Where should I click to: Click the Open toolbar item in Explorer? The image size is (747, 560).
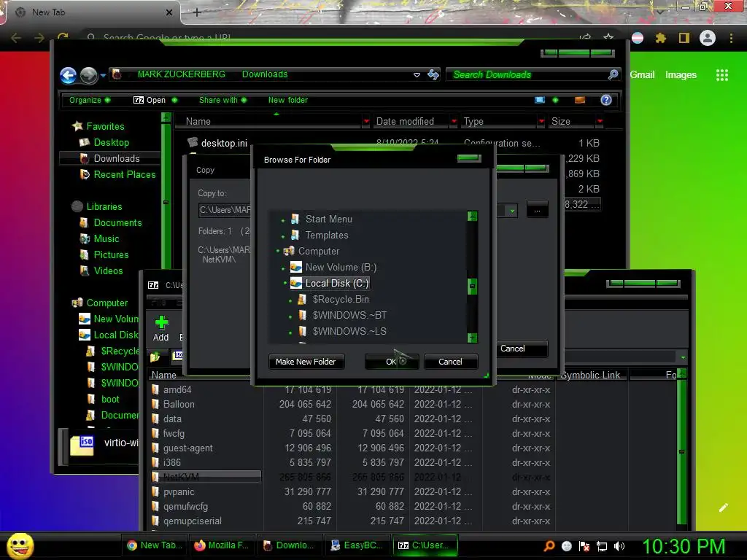pos(150,100)
